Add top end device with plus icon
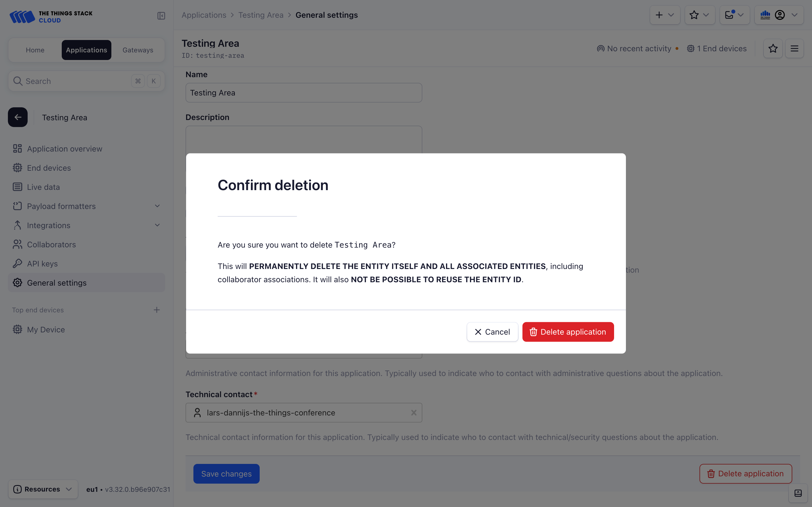This screenshot has width=812, height=507. coord(157,310)
